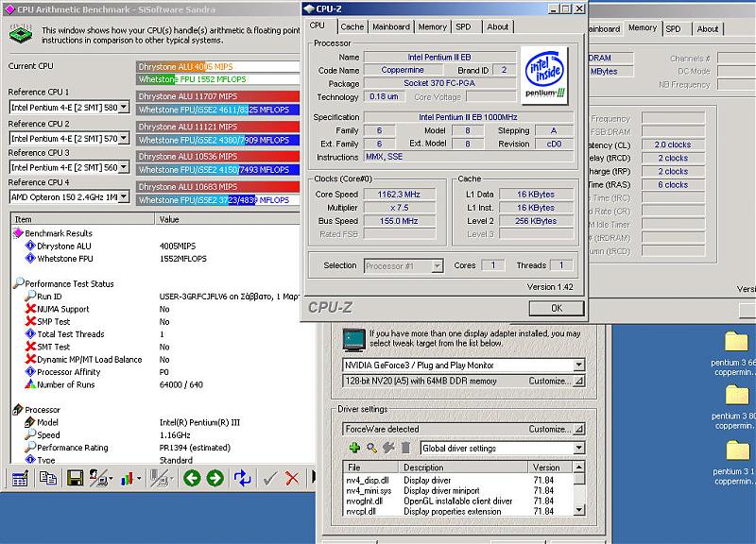Click the File column header in driver list
Image resolution: width=756 pixels, height=544 pixels.
[370, 467]
